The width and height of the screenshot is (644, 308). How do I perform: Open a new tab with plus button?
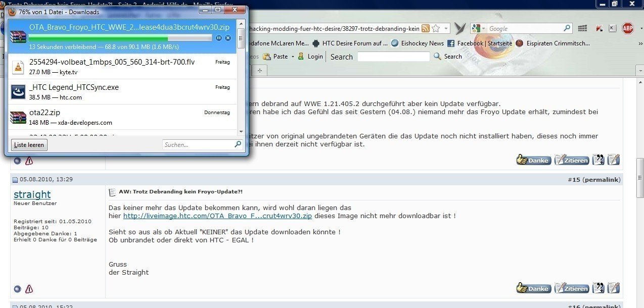click(260, 70)
